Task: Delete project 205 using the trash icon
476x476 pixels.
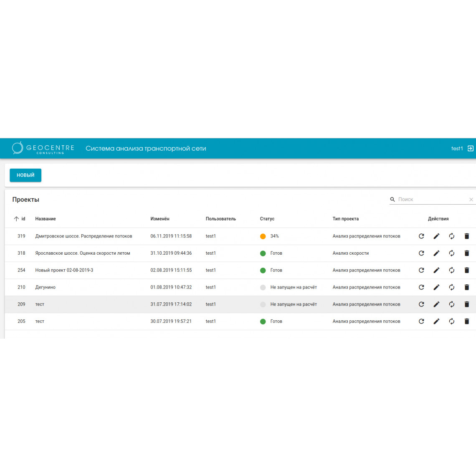Action: tap(467, 321)
